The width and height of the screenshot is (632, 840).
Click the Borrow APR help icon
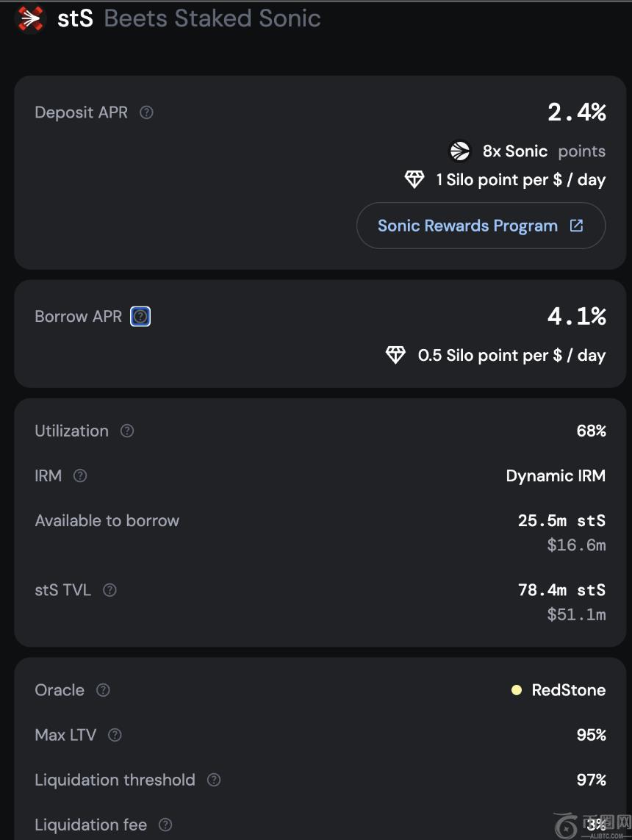[x=140, y=317]
